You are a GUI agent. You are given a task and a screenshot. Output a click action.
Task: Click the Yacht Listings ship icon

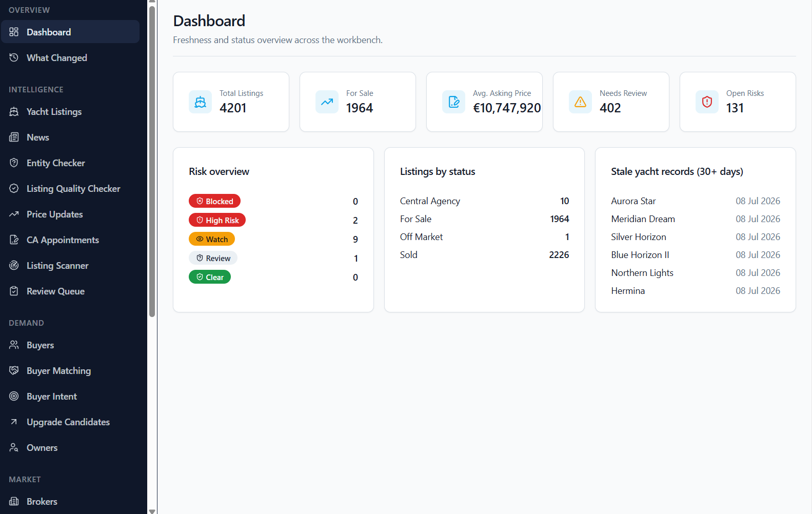click(14, 111)
